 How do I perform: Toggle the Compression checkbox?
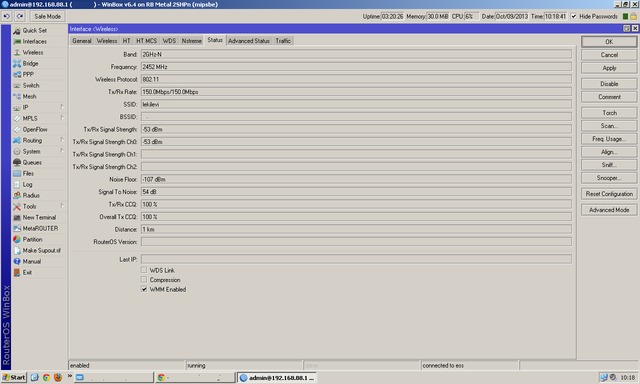click(x=144, y=280)
